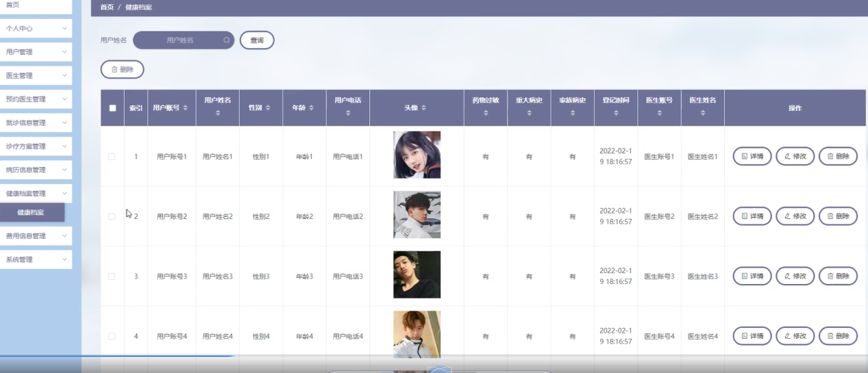868x373 pixels.
Task: Click the 用户姓名4 table cell
Action: coord(218,336)
